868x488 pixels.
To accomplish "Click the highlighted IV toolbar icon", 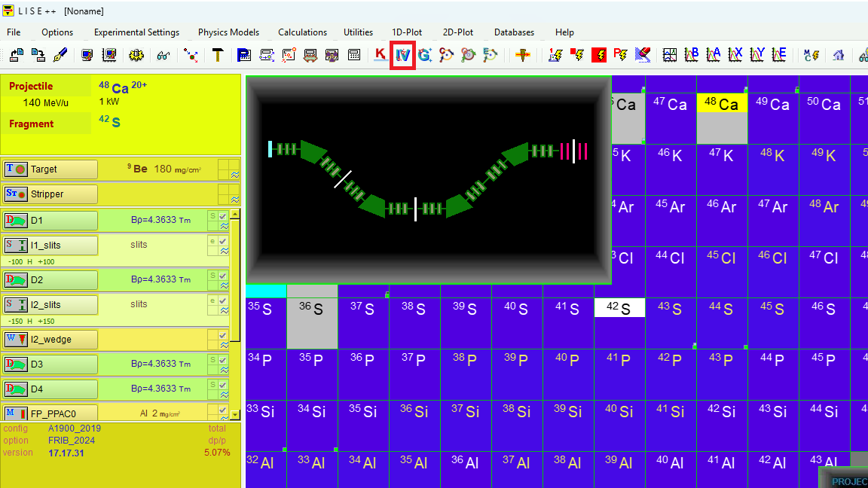I will 403,55.
